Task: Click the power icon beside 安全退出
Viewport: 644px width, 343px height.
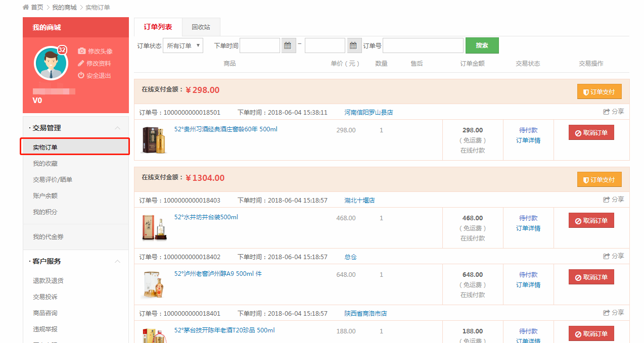Action: pyautogui.click(x=81, y=75)
